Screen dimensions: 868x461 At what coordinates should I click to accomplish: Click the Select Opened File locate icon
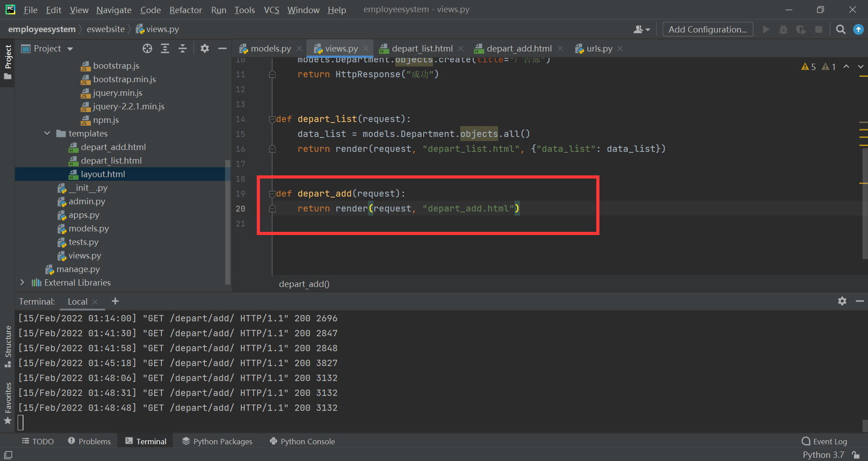[x=147, y=48]
